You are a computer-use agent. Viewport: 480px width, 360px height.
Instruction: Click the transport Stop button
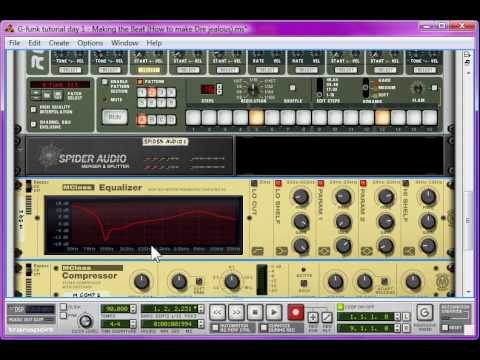(x=255, y=313)
